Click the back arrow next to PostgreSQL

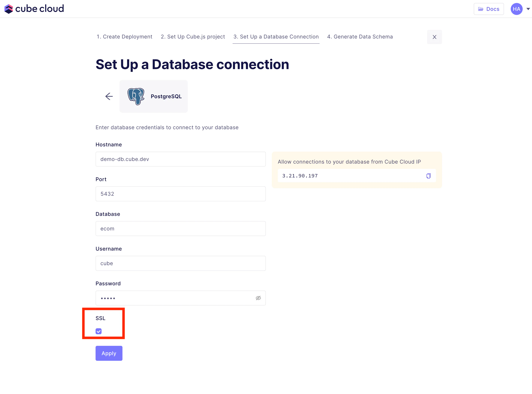[x=109, y=96]
